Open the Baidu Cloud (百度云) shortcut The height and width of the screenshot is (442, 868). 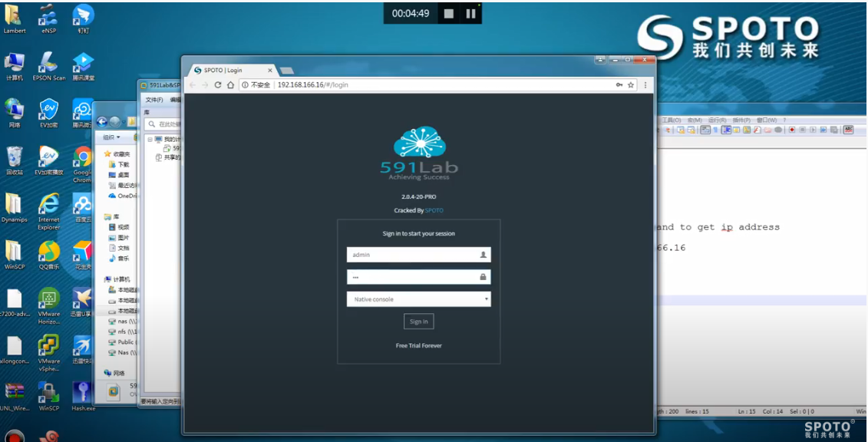(x=83, y=208)
